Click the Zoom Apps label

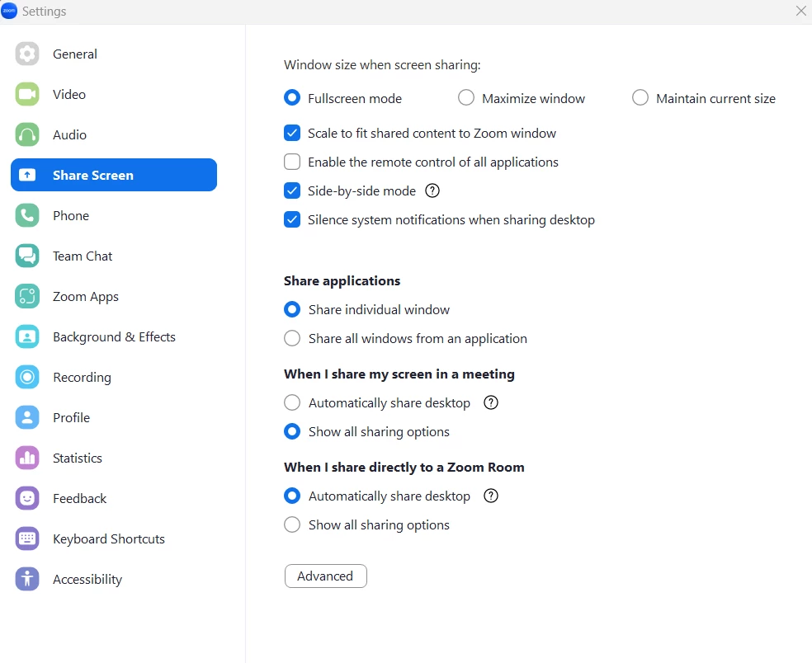pyautogui.click(x=86, y=297)
